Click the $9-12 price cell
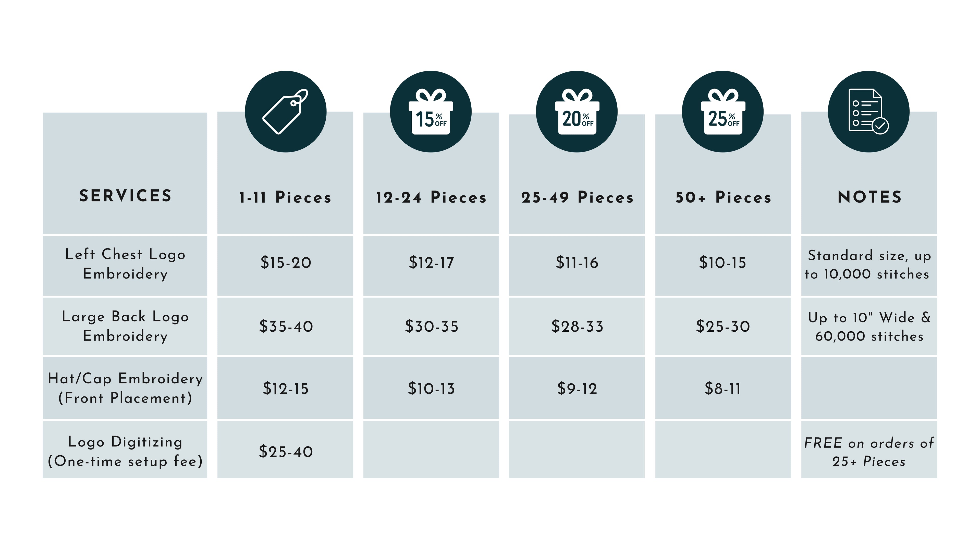 pos(577,389)
